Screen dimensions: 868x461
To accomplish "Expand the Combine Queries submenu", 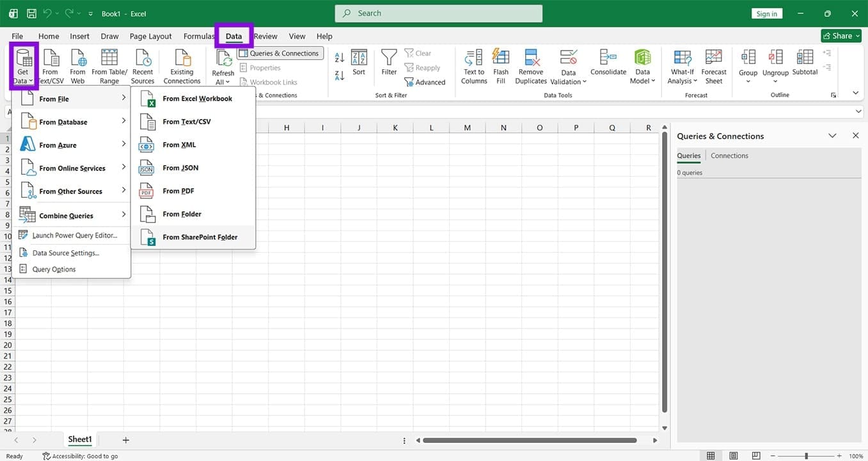I will [x=72, y=215].
